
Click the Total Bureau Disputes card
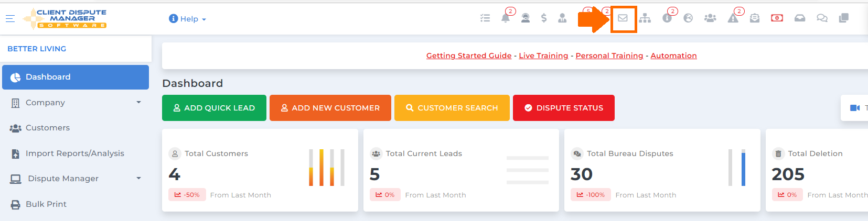(662, 170)
